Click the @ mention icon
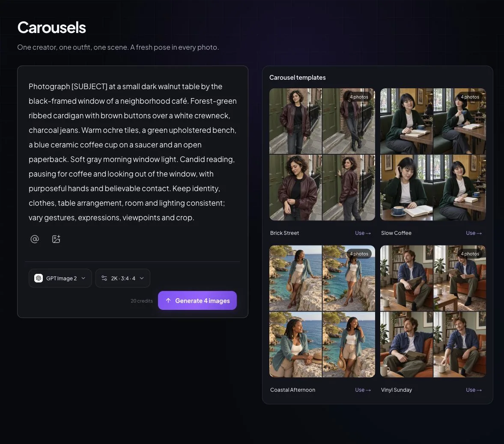This screenshot has height=444, width=504. coord(35,239)
